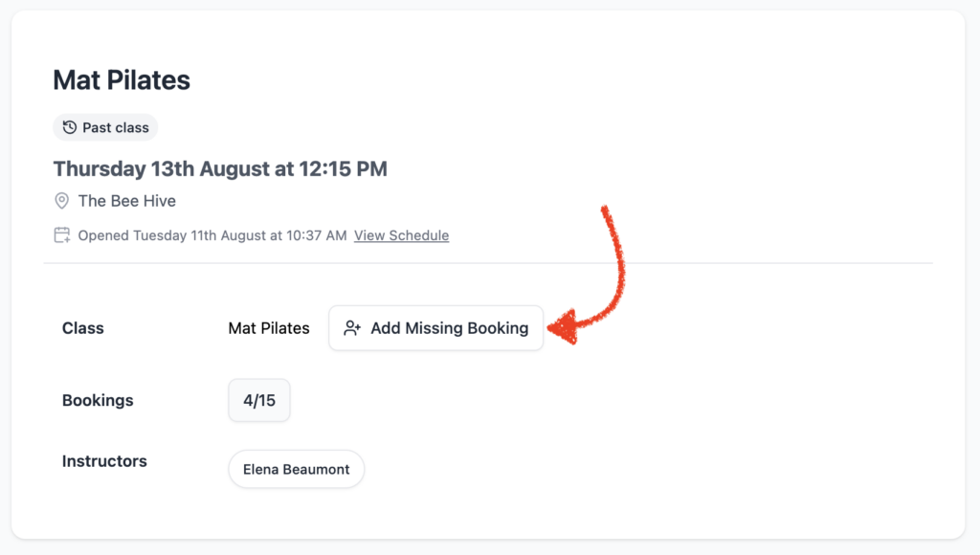Image resolution: width=980 pixels, height=555 pixels.
Task: Click the person-plus icon in Add Missing Booking
Action: click(352, 328)
